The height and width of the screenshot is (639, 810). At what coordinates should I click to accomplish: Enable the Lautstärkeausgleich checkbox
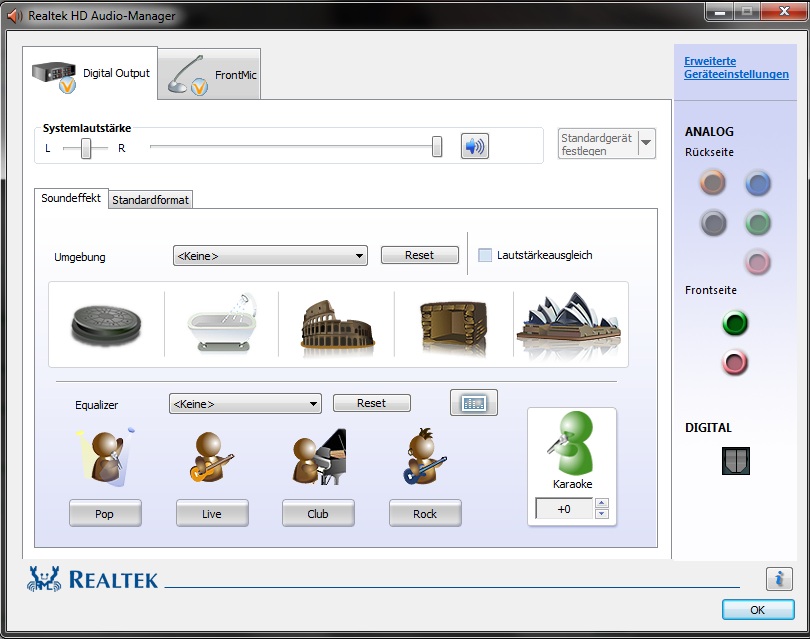[485, 255]
